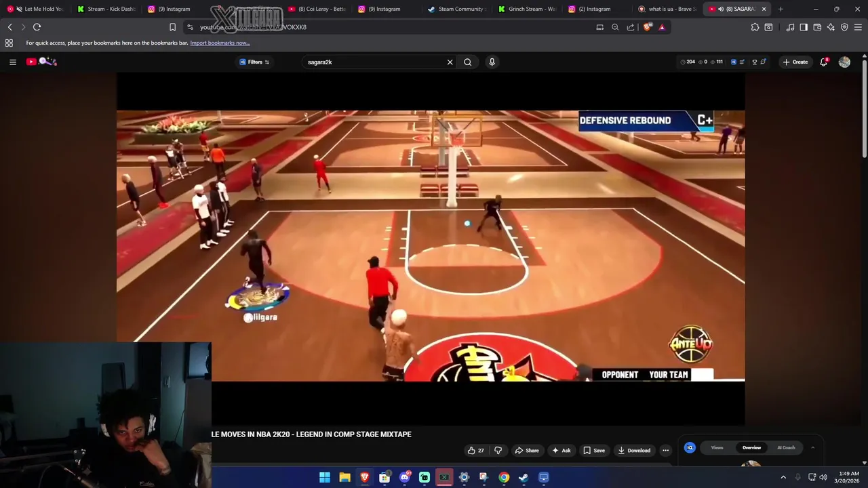The height and width of the screenshot is (488, 868).
Task: Share the video
Action: pos(527,450)
